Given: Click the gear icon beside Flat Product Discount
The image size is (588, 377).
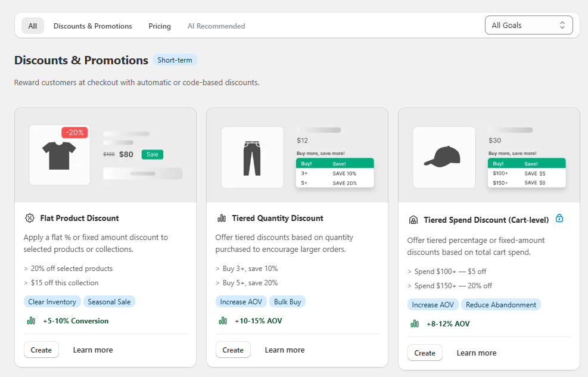Looking at the screenshot, I should pos(30,218).
